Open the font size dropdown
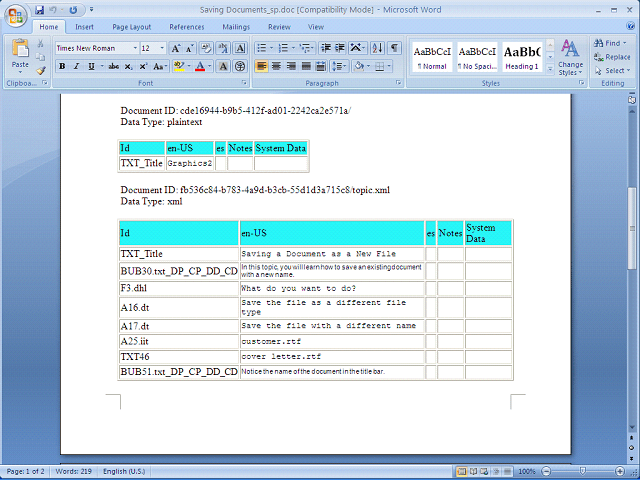The width and height of the screenshot is (640, 480). 162,48
